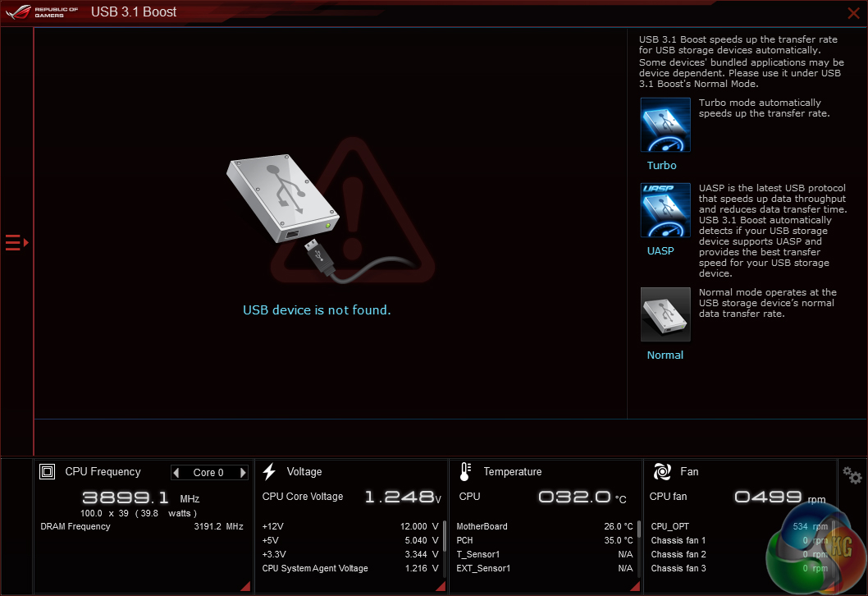The width and height of the screenshot is (868, 596).
Task: Click the '100.0 x 39 (39.8 watts)' line
Action: 139,513
